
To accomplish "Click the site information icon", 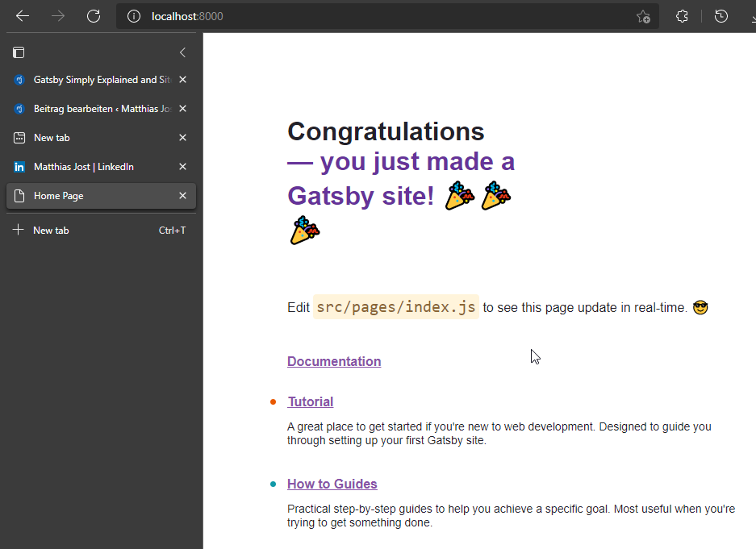I will (x=134, y=16).
